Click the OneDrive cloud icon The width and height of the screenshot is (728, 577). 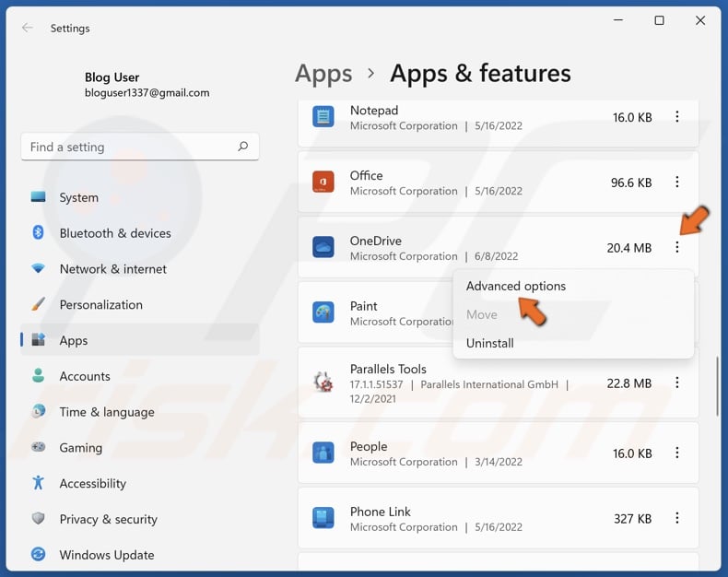(x=323, y=247)
